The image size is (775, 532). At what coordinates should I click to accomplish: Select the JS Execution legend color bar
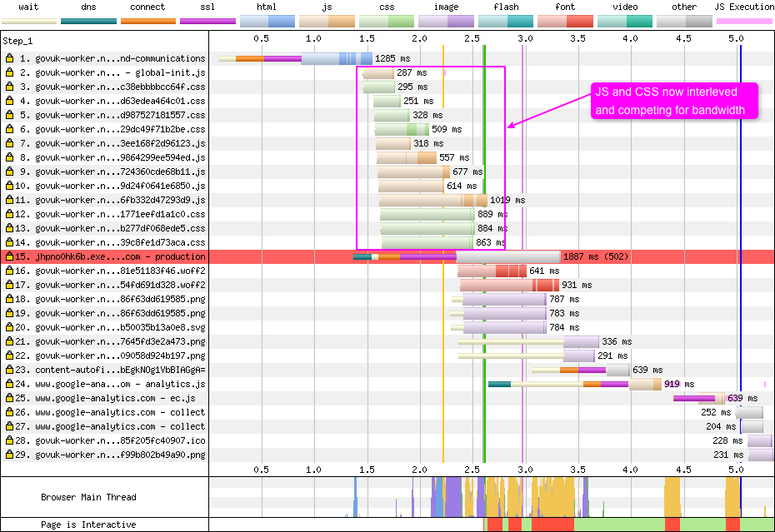(x=744, y=22)
